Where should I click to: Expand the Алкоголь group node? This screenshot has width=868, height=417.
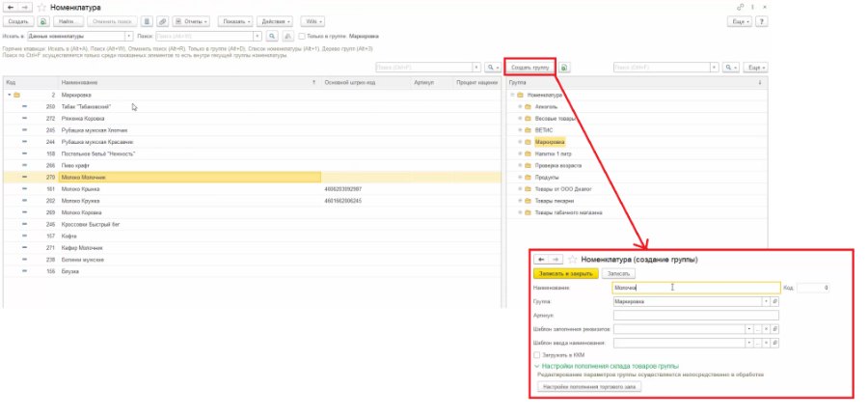(x=520, y=106)
